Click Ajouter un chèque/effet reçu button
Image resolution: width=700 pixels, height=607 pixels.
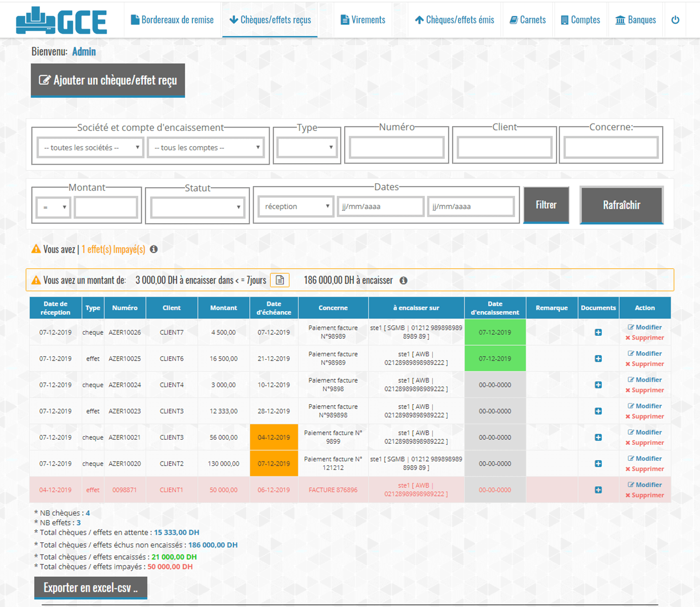tap(108, 80)
